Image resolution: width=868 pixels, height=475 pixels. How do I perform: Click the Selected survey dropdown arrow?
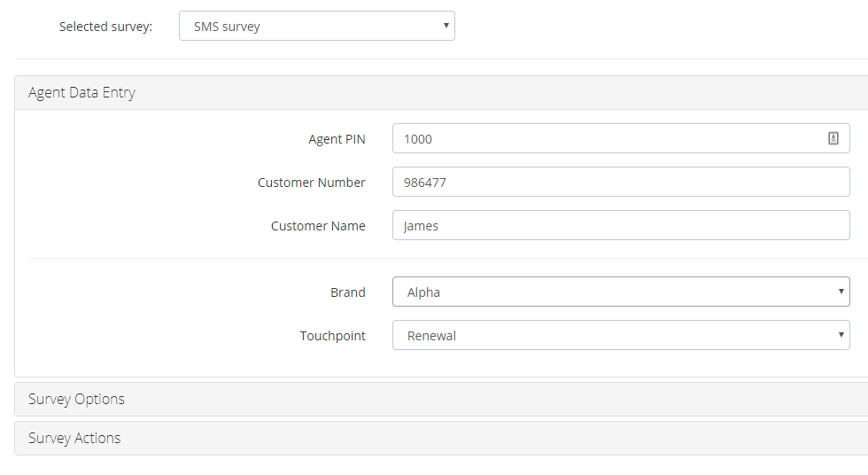click(x=446, y=26)
